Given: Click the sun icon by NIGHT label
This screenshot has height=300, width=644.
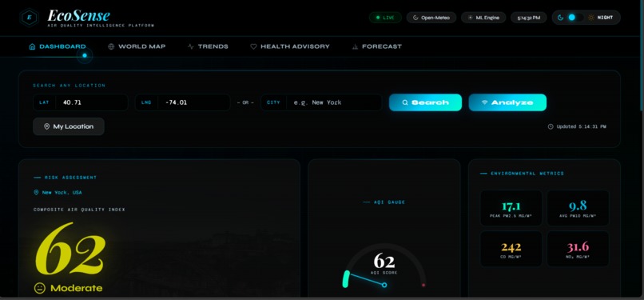Looking at the screenshot, I should (591, 18).
